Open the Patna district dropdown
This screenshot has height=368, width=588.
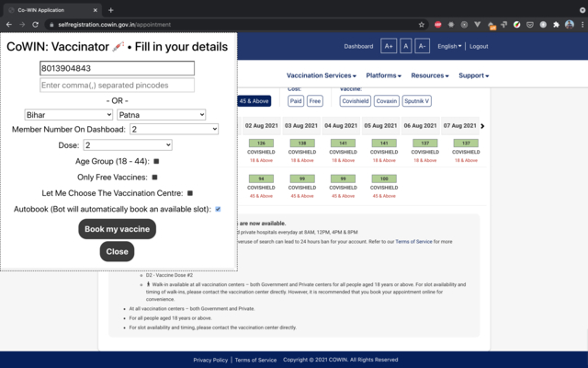click(x=162, y=114)
